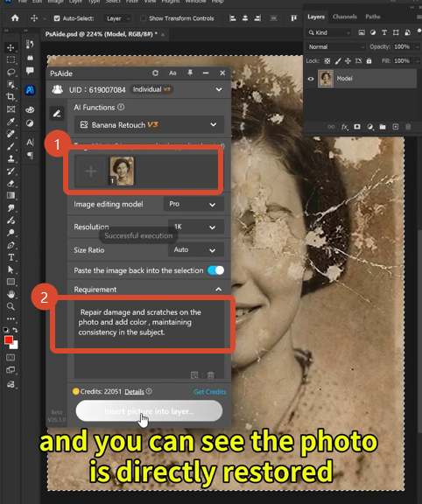
Task: Switch to the Channels tab
Action: (x=345, y=17)
